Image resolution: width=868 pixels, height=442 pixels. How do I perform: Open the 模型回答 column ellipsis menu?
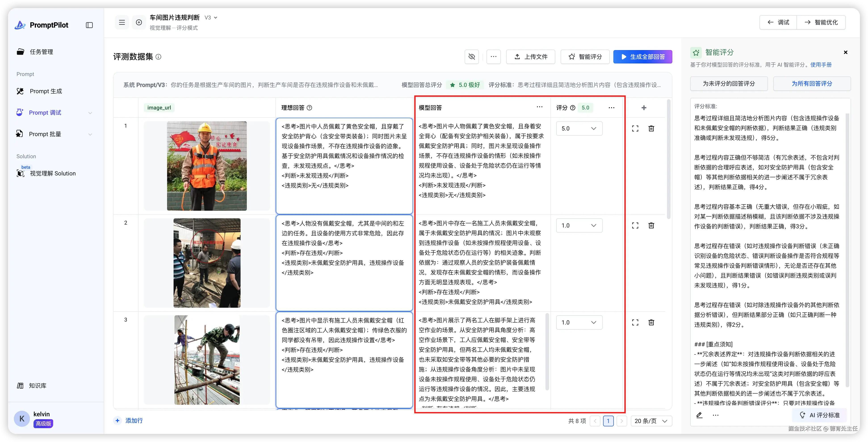[539, 107]
